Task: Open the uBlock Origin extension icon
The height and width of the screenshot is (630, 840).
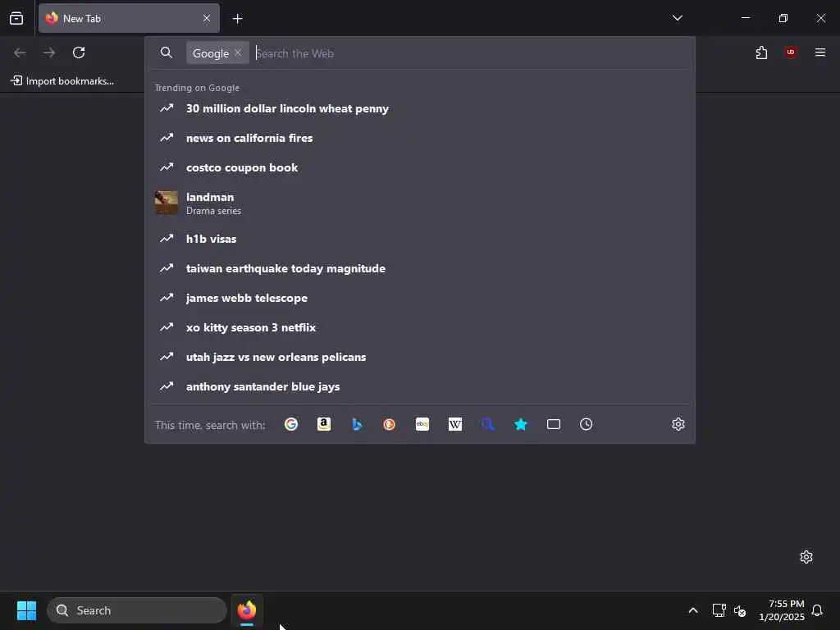Action: coord(791,52)
